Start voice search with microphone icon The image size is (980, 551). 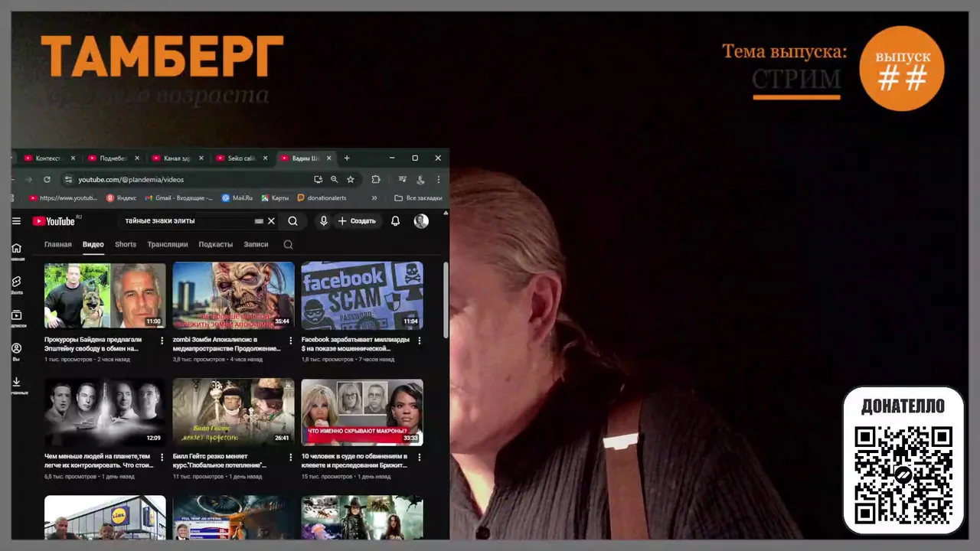pyautogui.click(x=324, y=221)
